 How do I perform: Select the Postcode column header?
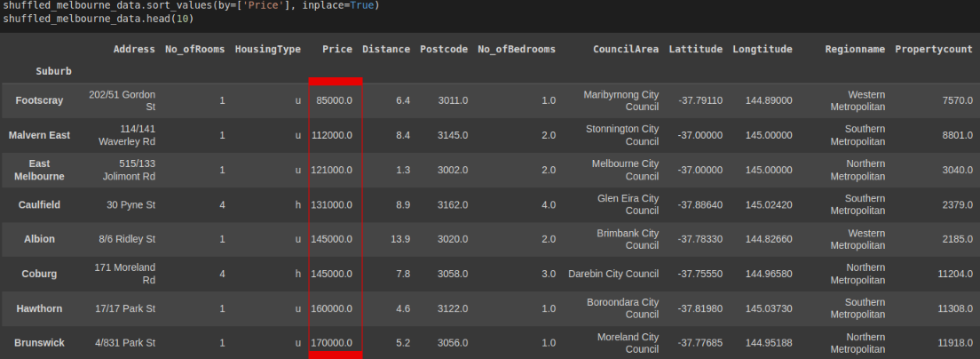pyautogui.click(x=444, y=49)
